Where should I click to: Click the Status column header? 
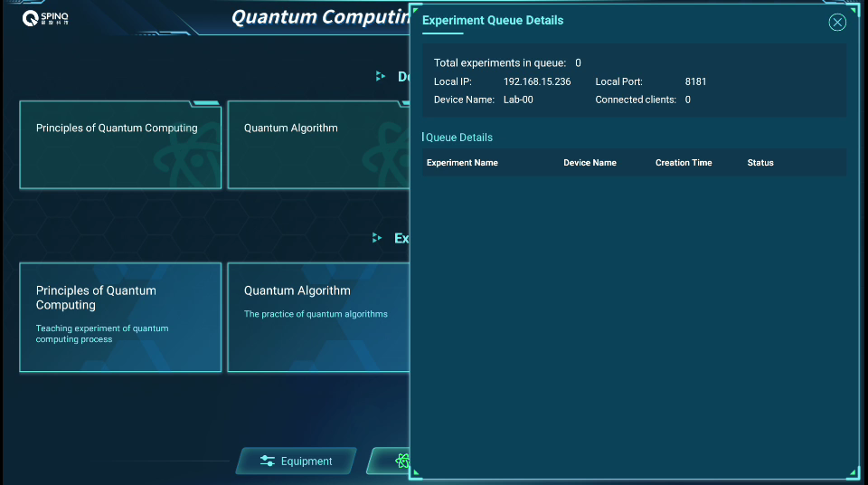pos(760,163)
